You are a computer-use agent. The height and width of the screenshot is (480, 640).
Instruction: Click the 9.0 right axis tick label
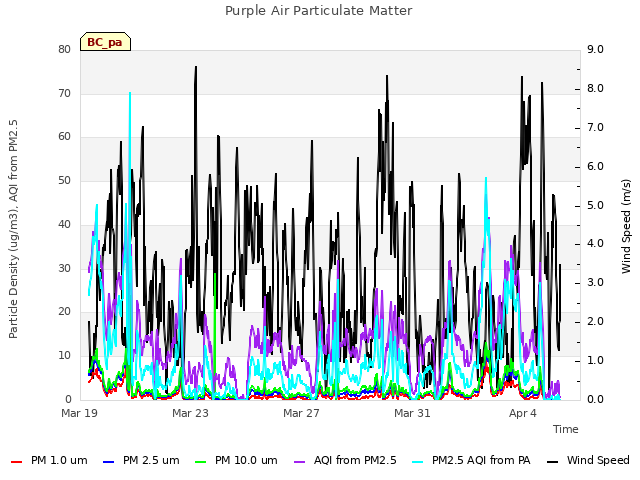pyautogui.click(x=595, y=49)
